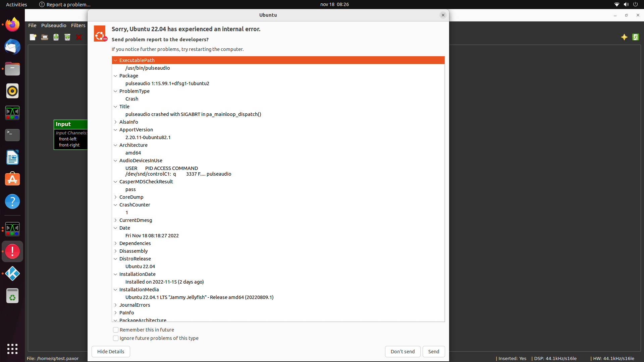
Task: Click the new file toolbar icon in PaXoR
Action: 33,37
